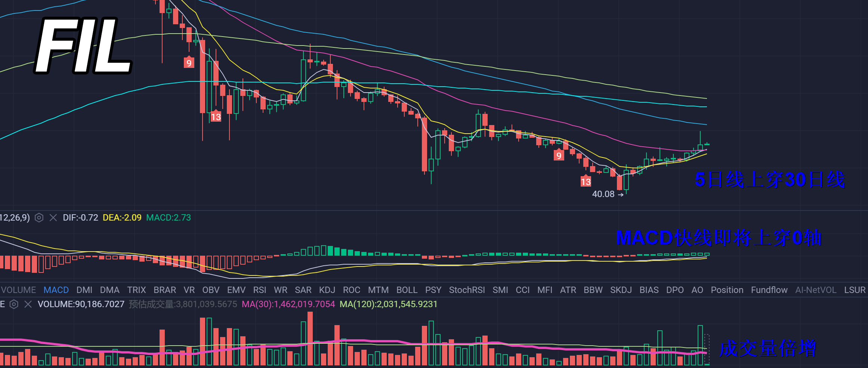Click the MA(120):2,031,545.9231 volume label
The image size is (868, 368).
(388, 304)
